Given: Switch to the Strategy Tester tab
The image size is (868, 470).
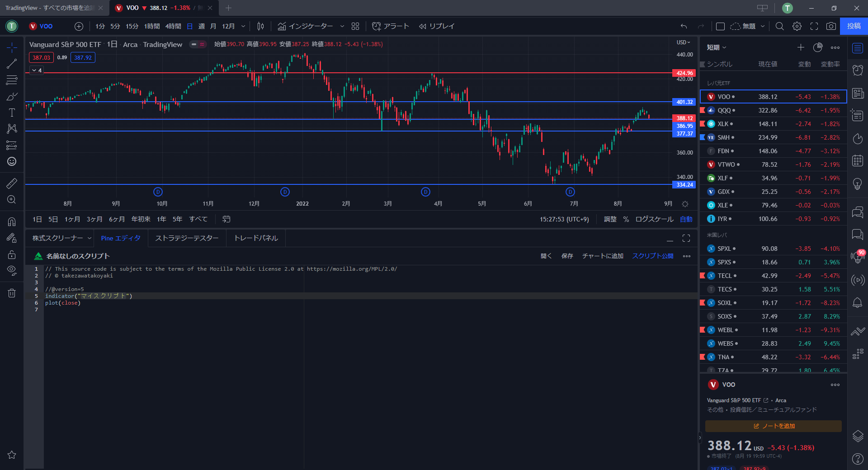Looking at the screenshot, I should tap(187, 238).
